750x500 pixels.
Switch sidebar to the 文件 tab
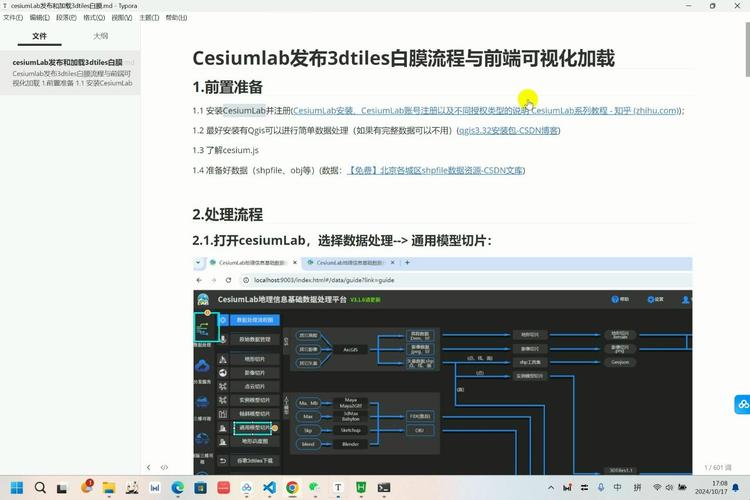pyautogui.click(x=39, y=36)
